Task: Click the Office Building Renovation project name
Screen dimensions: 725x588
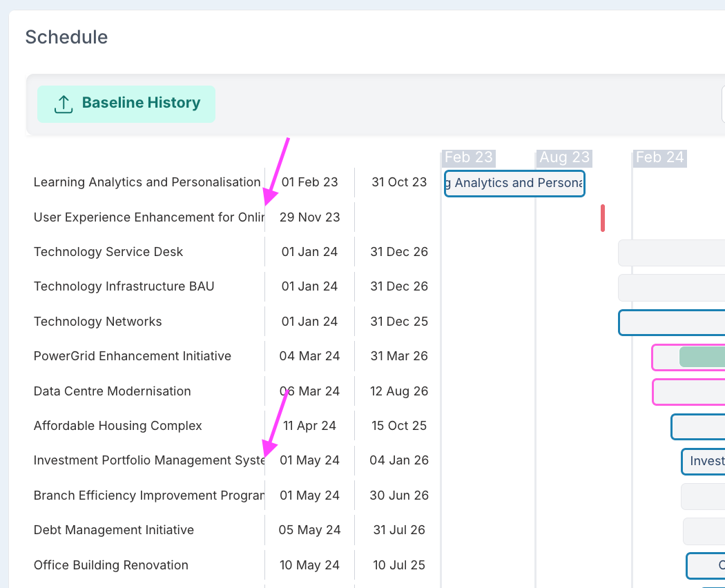Action: point(111,565)
